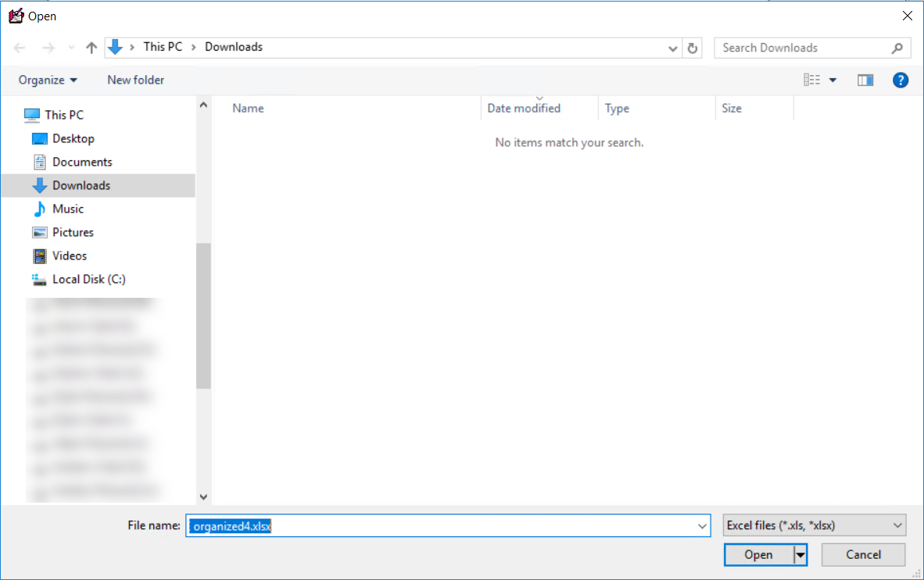This screenshot has height=580, width=924.
Task: Click This PC in the breadcrumb path
Action: point(163,47)
